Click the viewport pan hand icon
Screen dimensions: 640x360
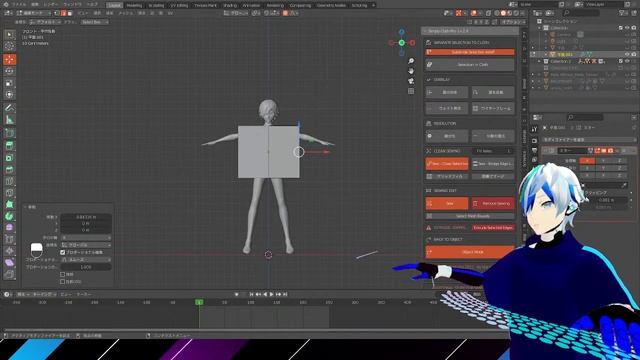pos(411,71)
